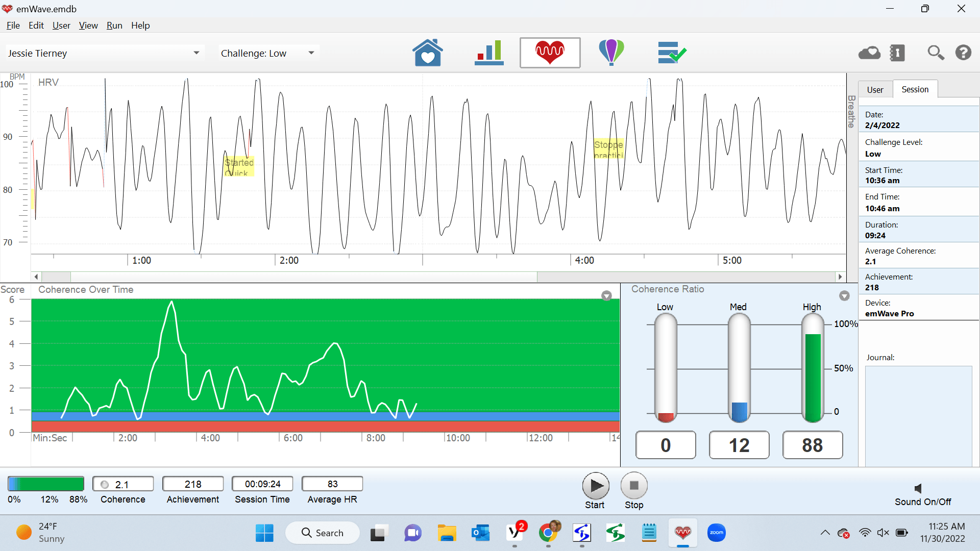980x551 pixels.
Task: Click the coherence level progress bar
Action: [x=45, y=483]
